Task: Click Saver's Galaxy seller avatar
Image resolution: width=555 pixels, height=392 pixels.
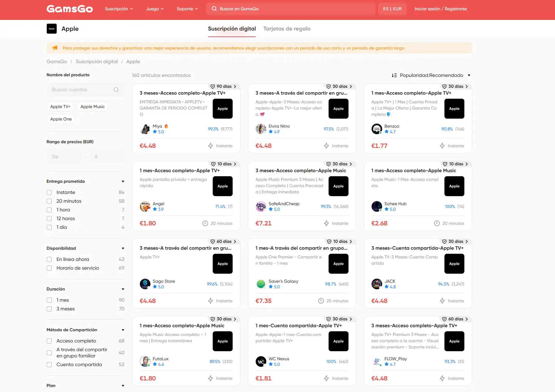Action: pos(261,284)
